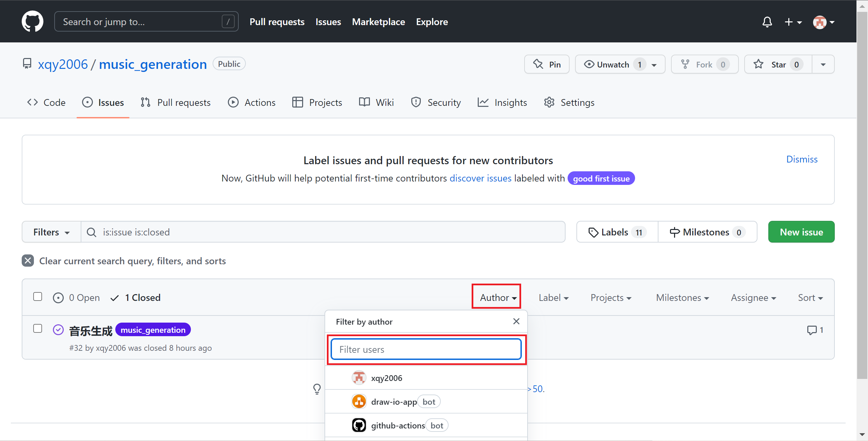Viewport: 868px width, 441px height.
Task: Focus the Filter users input
Action: coord(426,349)
